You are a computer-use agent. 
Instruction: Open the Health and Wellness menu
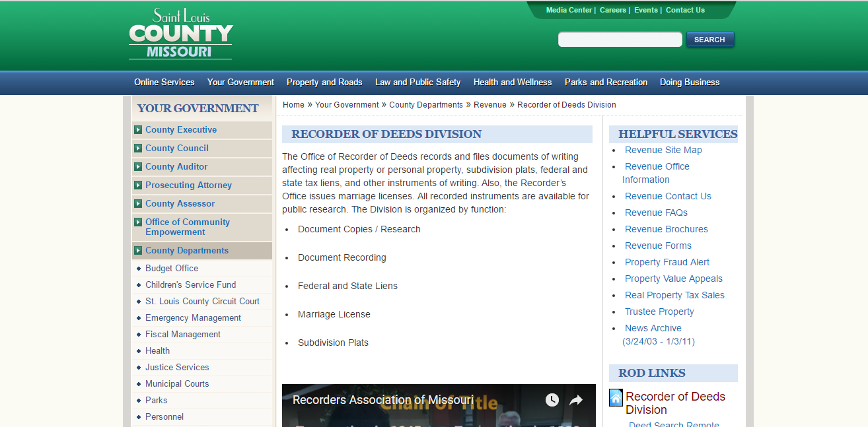513,82
